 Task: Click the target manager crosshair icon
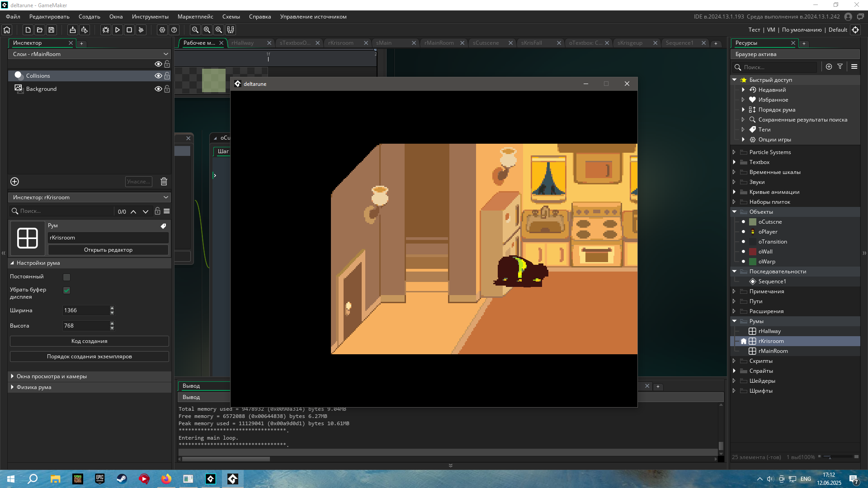click(855, 30)
